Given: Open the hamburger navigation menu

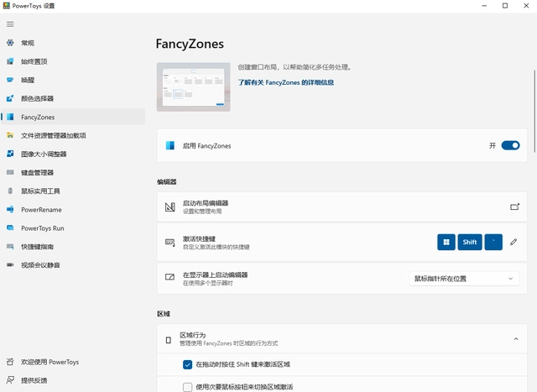Looking at the screenshot, I should point(10,24).
